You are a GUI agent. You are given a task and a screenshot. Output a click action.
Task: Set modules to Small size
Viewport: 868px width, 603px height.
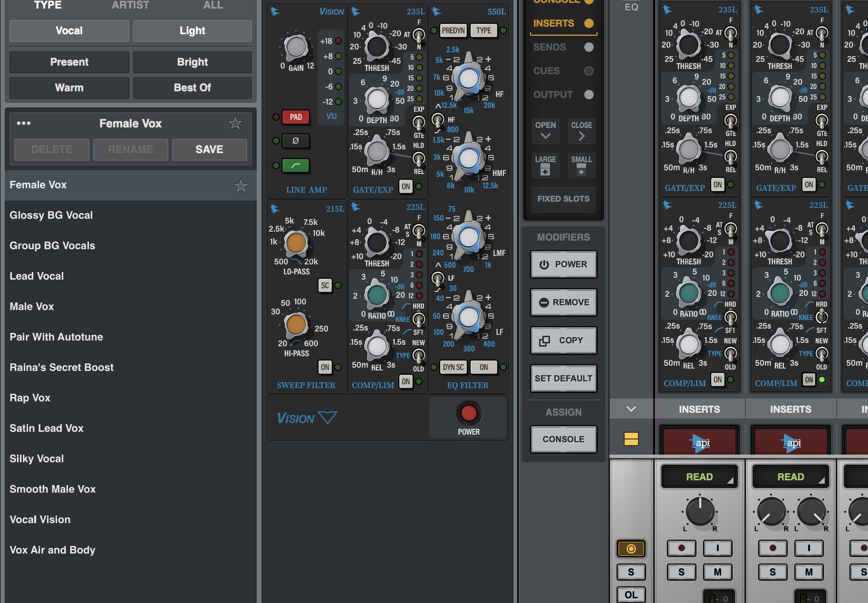581,165
